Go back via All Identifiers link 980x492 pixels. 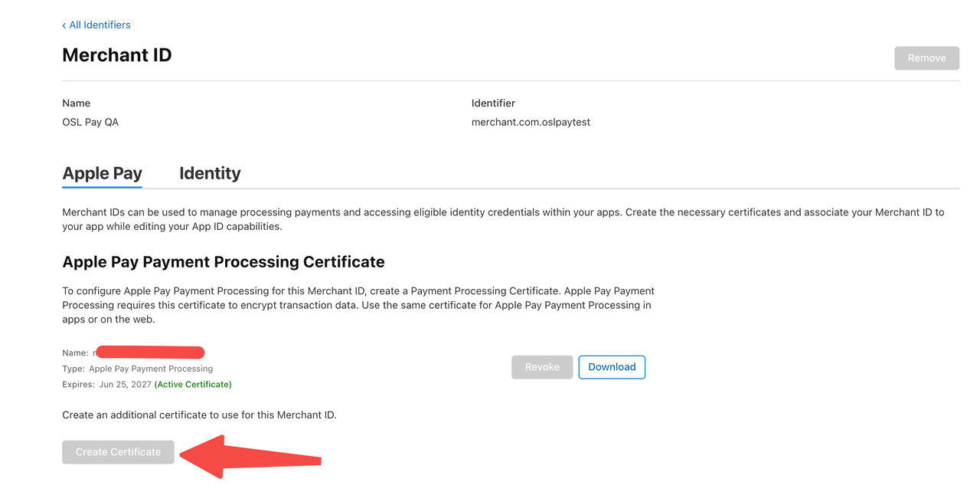[x=96, y=25]
